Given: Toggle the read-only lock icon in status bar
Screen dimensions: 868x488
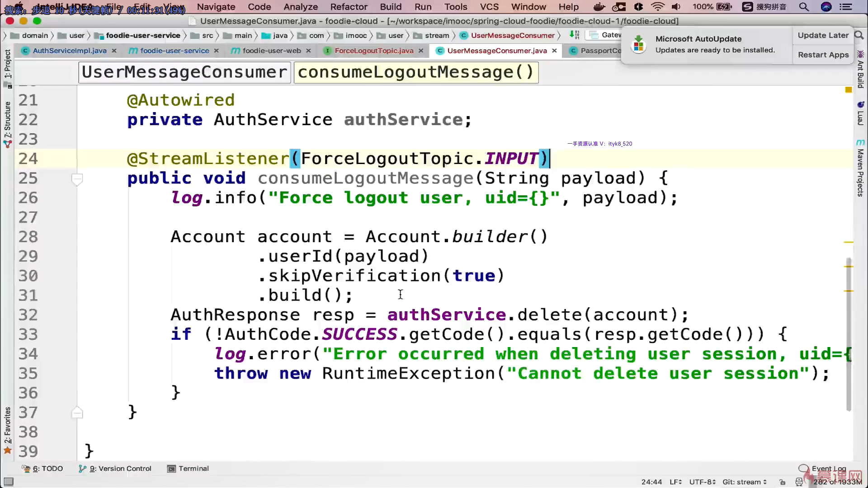Looking at the screenshot, I should (x=783, y=482).
